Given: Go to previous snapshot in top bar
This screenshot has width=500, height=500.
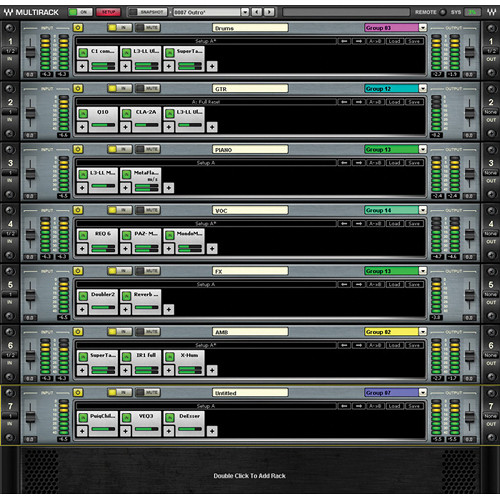Looking at the screenshot, I should click(256, 12).
